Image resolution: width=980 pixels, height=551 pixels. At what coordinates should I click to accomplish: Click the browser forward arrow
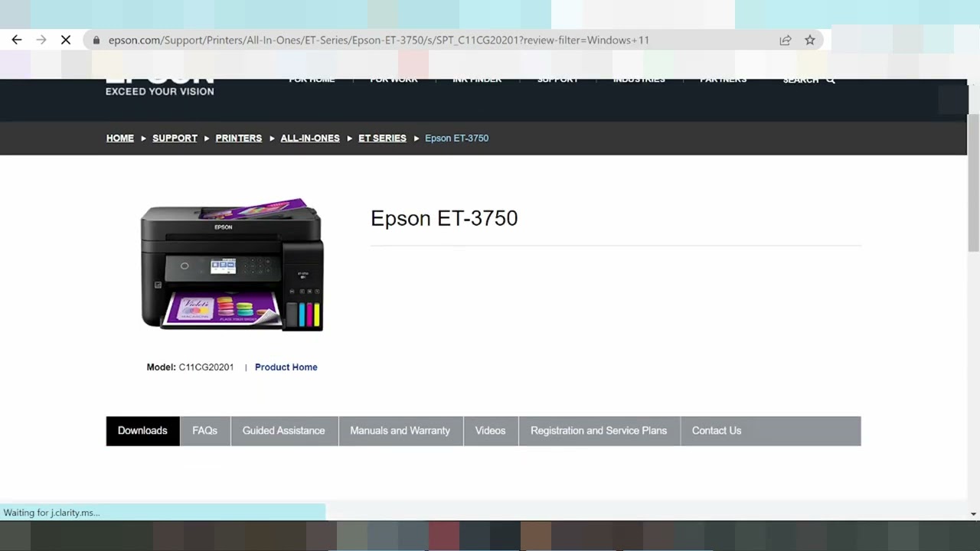pos(41,40)
